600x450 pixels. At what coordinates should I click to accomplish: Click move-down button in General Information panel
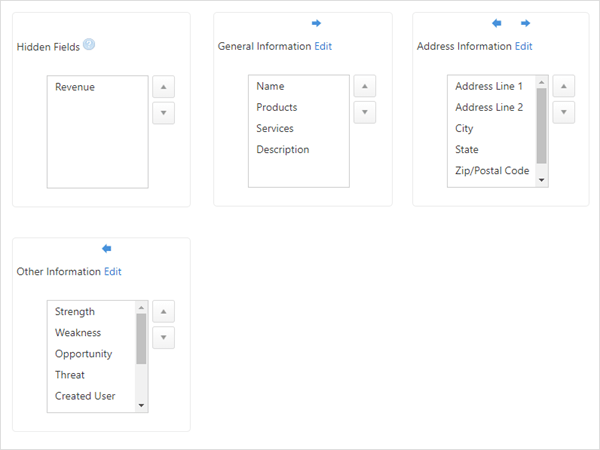[365, 112]
